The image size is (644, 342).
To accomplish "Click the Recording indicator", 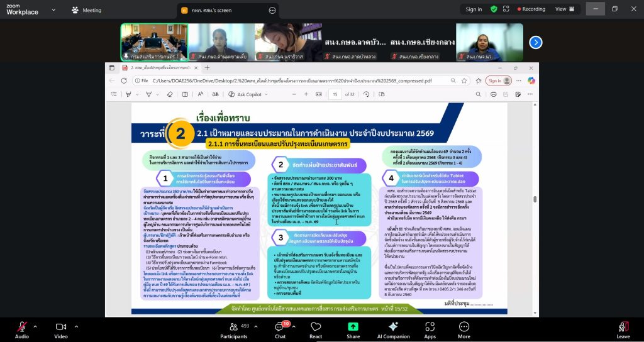I will click(529, 9).
